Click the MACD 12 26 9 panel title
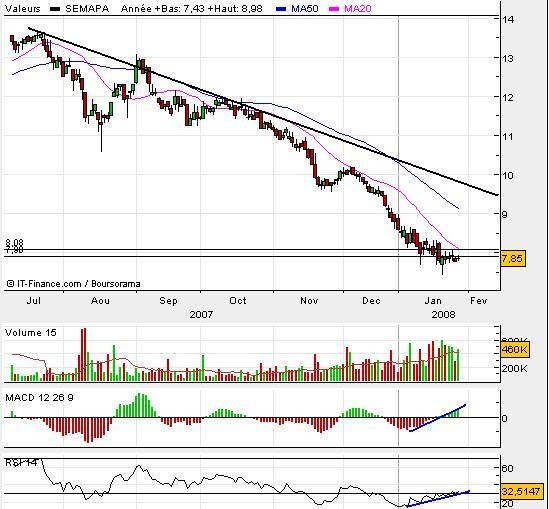549x509 pixels. pyautogui.click(x=40, y=398)
